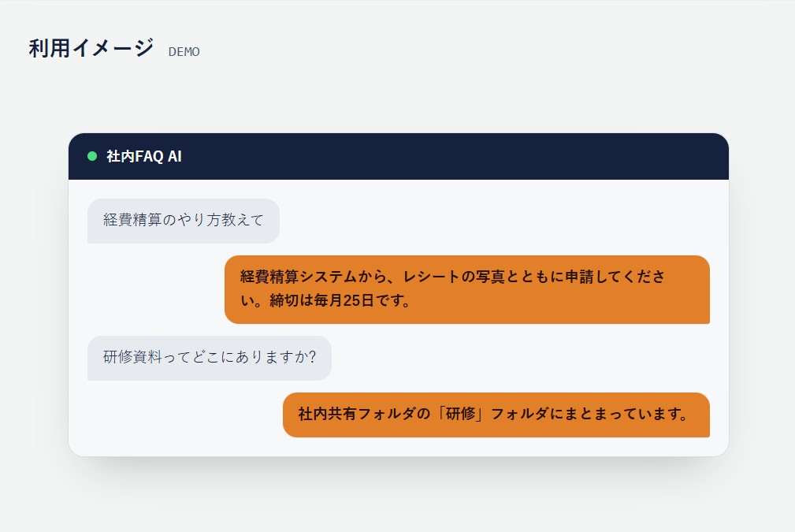
Task: Click the 利用イメージ section heading
Action: point(91,48)
